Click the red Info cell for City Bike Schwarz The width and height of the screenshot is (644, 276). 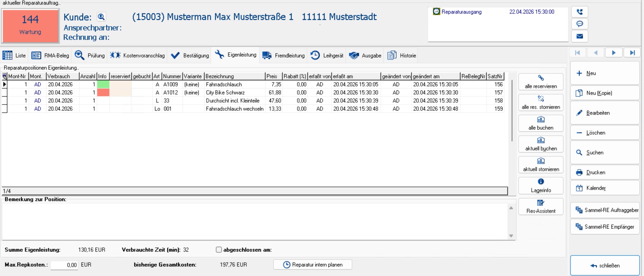(x=103, y=93)
